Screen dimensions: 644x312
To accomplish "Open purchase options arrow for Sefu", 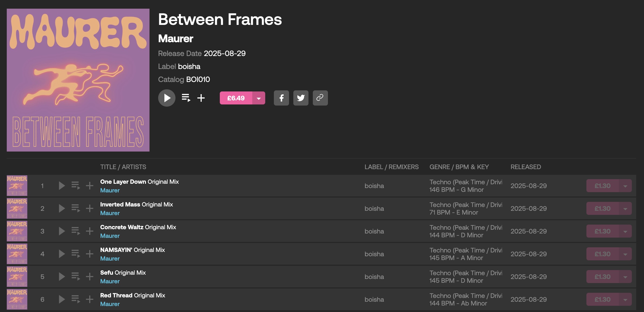I will point(625,277).
